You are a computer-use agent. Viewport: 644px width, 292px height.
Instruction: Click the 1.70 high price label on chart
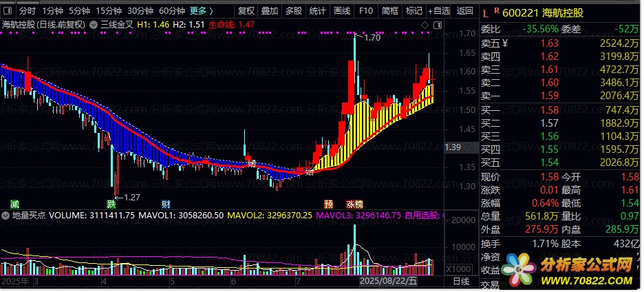pyautogui.click(x=372, y=38)
